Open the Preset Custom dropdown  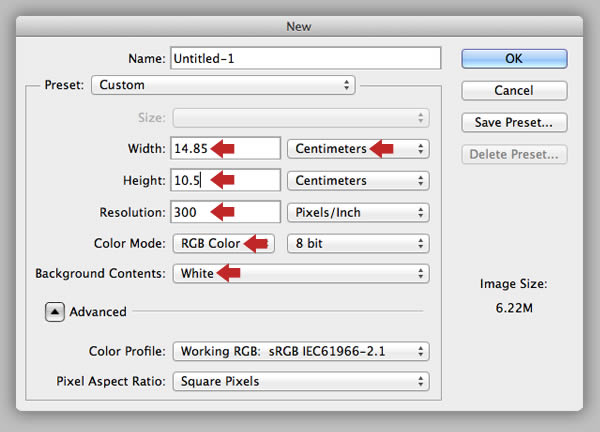pos(223,85)
